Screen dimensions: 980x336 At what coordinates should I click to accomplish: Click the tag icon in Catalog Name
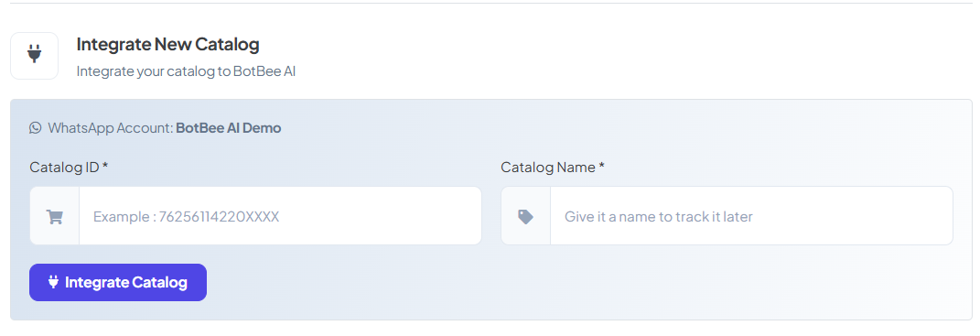(525, 216)
